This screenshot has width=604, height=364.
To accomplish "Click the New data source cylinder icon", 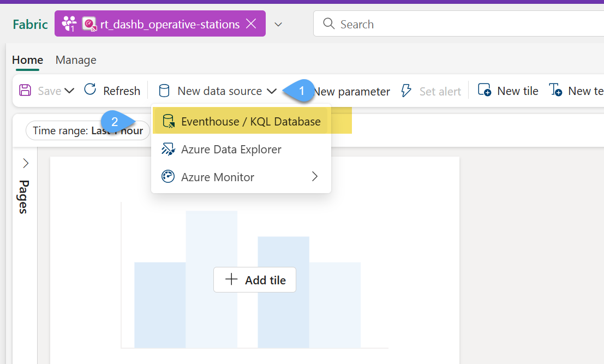I will [164, 91].
